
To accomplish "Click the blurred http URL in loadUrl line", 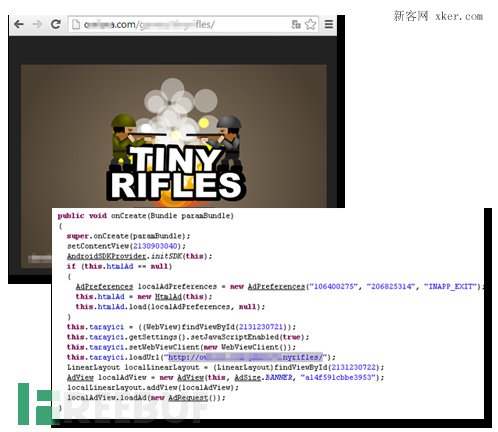I will [245, 357].
